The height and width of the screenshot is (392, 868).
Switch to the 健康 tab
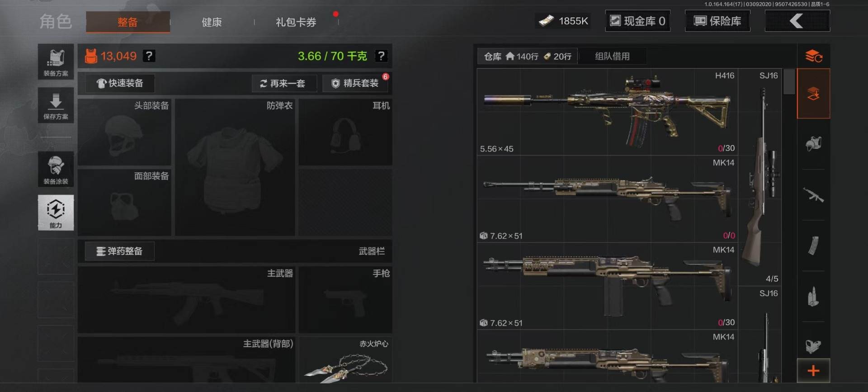coord(212,22)
